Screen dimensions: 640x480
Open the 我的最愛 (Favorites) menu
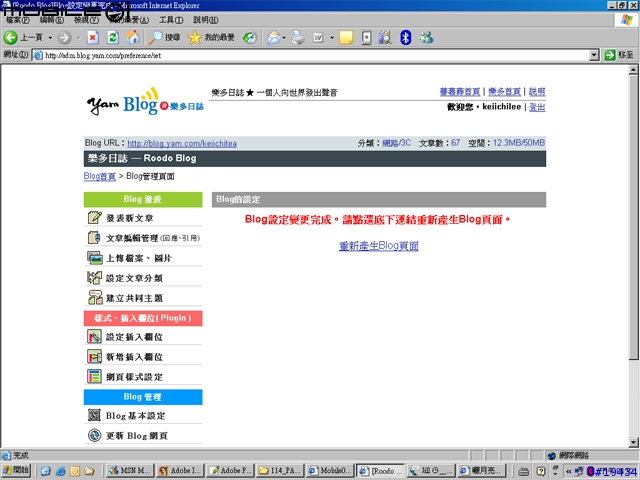coord(129,20)
